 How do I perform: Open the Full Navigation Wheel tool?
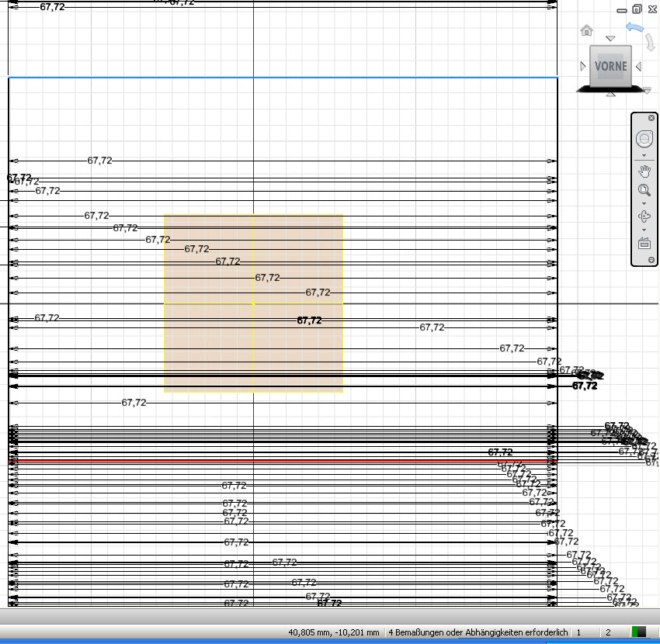pos(644,140)
